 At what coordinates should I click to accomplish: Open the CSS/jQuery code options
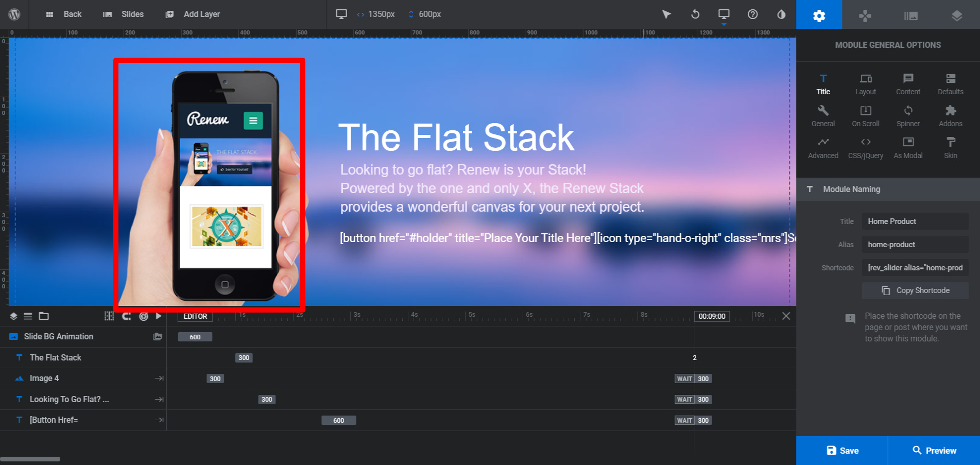pos(866,148)
